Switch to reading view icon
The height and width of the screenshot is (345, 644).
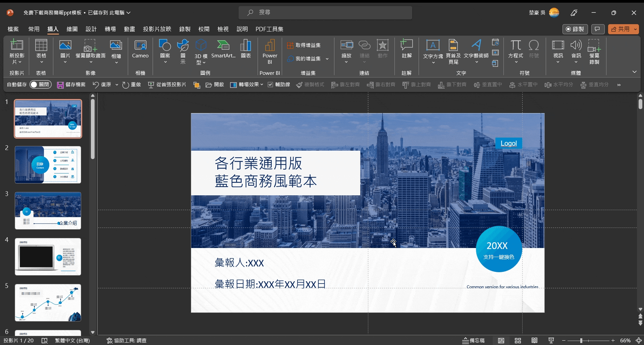(535, 341)
